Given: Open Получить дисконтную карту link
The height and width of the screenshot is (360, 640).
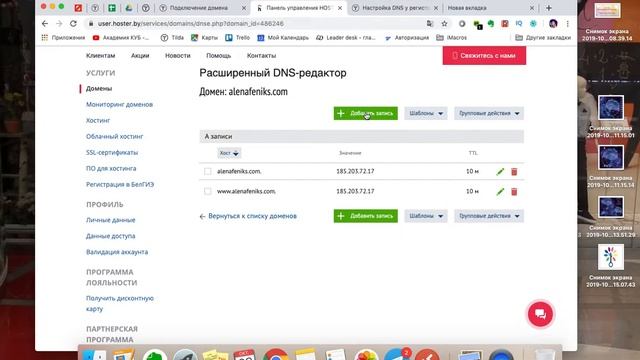Looking at the screenshot, I should click(x=120, y=303).
